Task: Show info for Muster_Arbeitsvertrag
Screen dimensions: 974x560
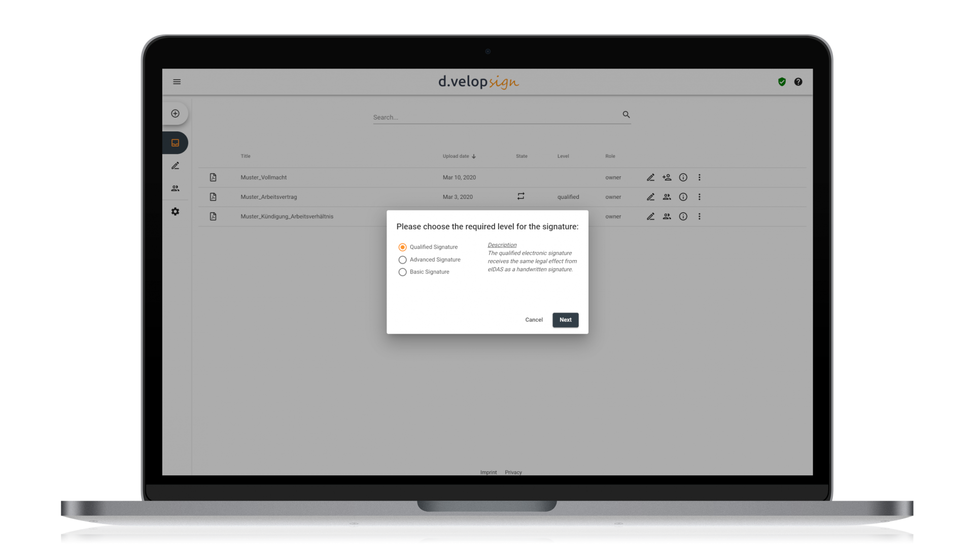Action: [683, 197]
